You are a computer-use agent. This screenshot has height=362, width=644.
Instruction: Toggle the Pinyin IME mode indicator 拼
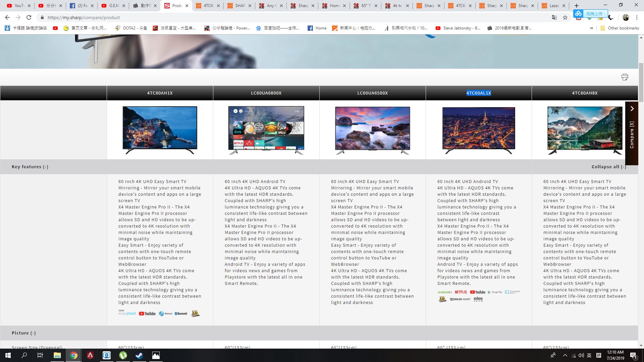(599, 355)
